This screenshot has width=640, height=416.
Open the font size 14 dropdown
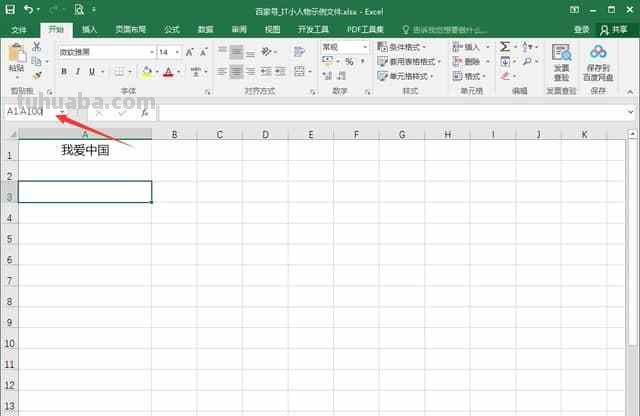177,52
